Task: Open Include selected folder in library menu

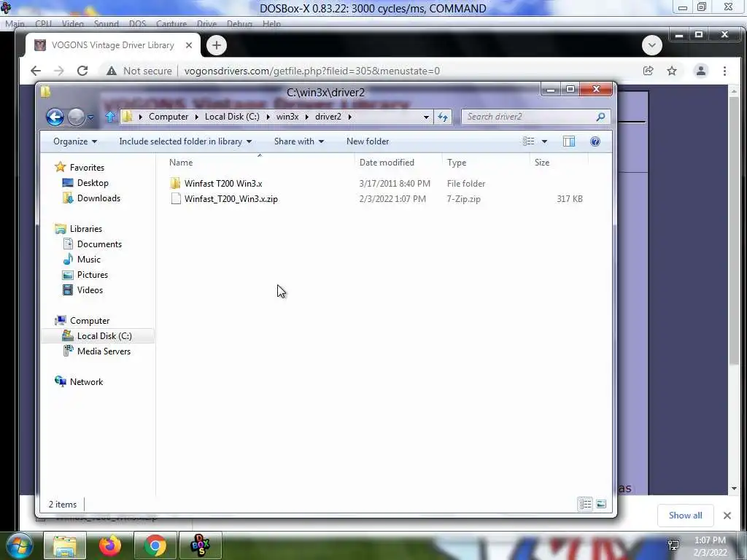Action: (x=185, y=141)
